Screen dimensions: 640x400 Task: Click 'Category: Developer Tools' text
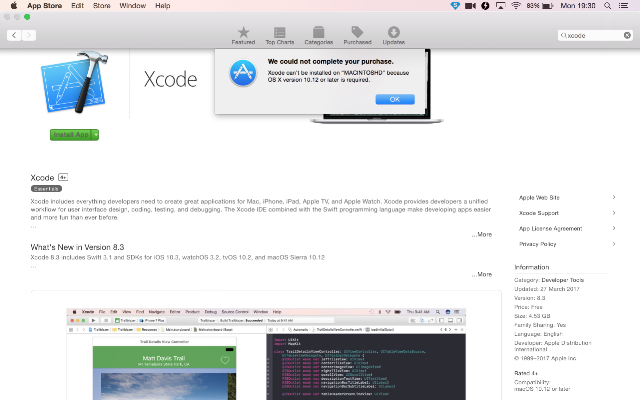549,280
